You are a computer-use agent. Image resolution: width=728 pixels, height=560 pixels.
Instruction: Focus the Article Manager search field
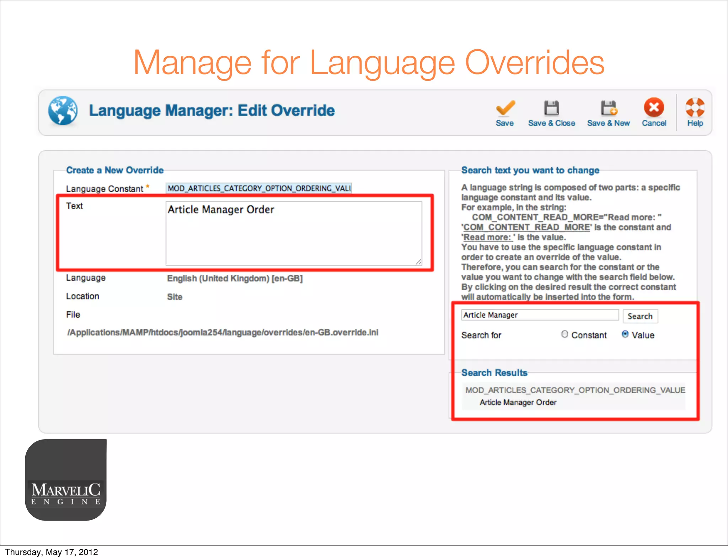click(x=540, y=315)
